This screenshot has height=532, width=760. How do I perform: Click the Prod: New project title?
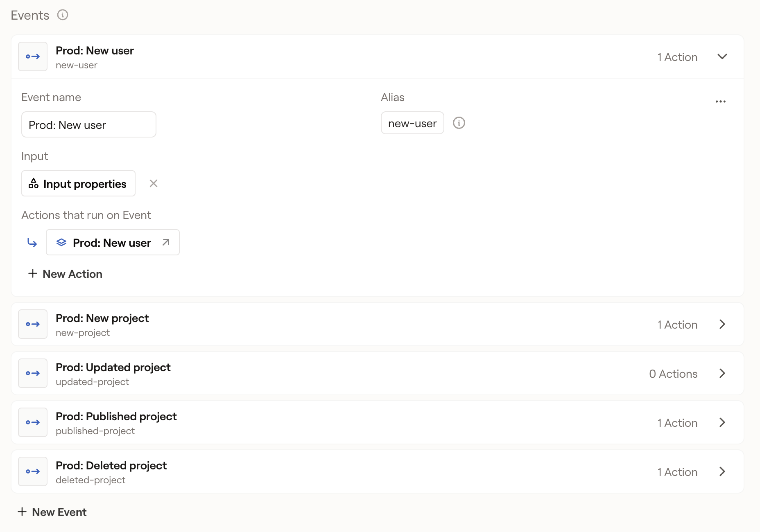(x=102, y=318)
